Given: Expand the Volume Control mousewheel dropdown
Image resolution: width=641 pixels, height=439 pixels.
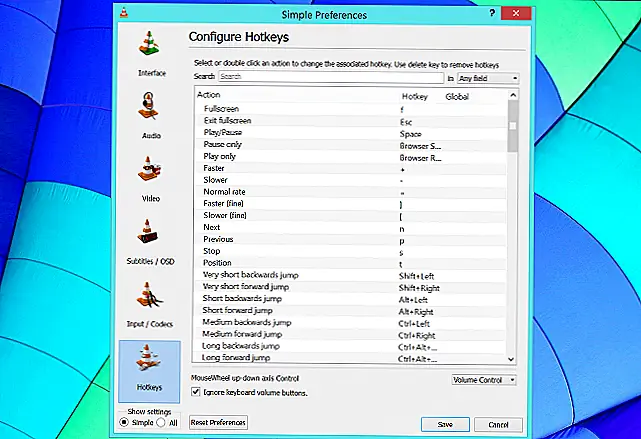Looking at the screenshot, I should click(x=484, y=379).
